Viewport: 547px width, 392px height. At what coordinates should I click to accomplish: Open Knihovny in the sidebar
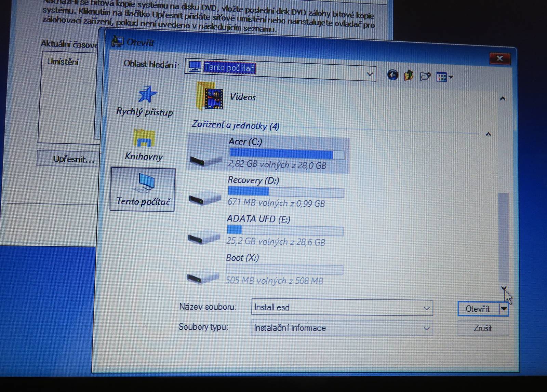144,145
